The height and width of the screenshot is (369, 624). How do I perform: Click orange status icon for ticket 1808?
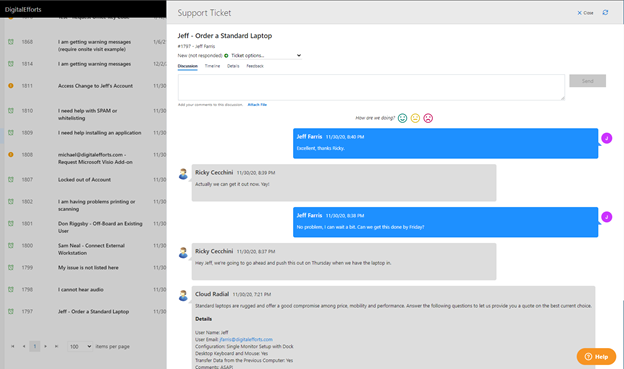pyautogui.click(x=11, y=154)
